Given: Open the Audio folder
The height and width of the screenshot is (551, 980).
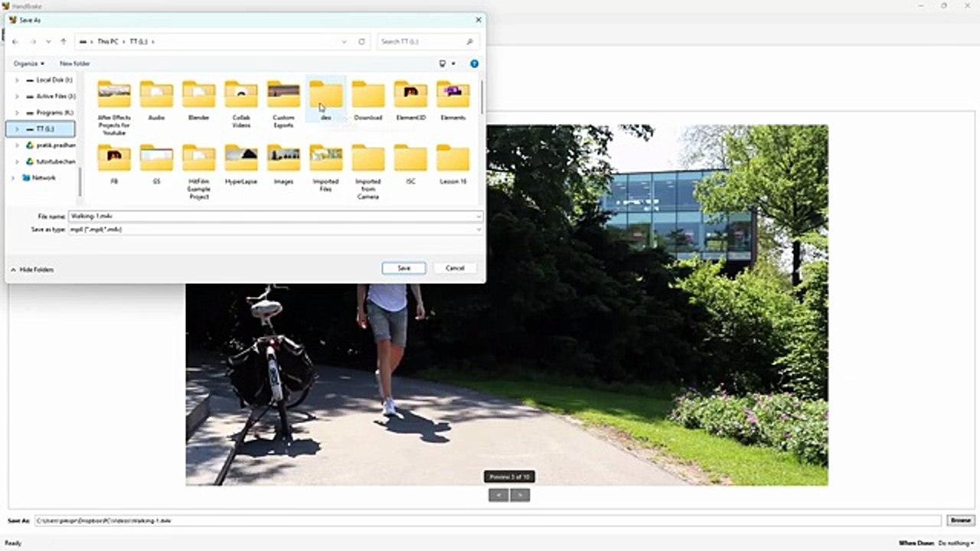Looking at the screenshot, I should [x=156, y=101].
